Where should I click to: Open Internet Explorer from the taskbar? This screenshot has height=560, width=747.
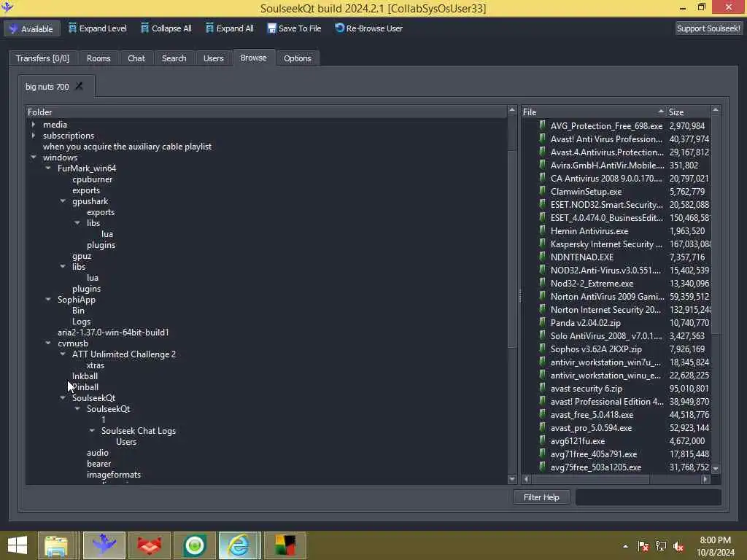click(239, 545)
